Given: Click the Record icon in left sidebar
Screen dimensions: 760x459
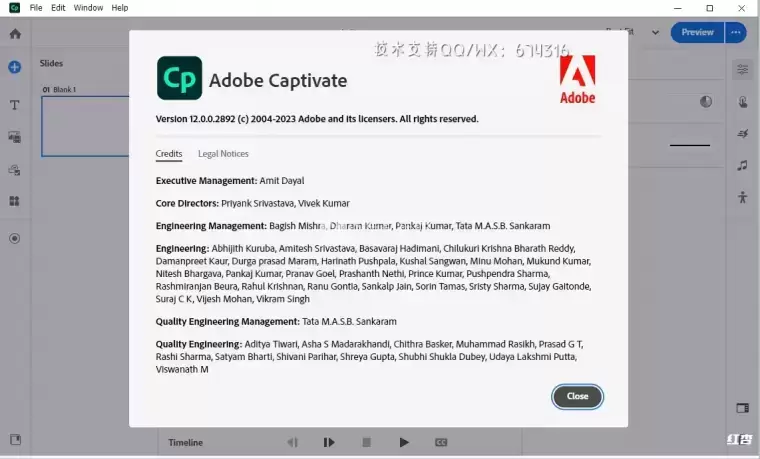Looking at the screenshot, I should [15, 238].
